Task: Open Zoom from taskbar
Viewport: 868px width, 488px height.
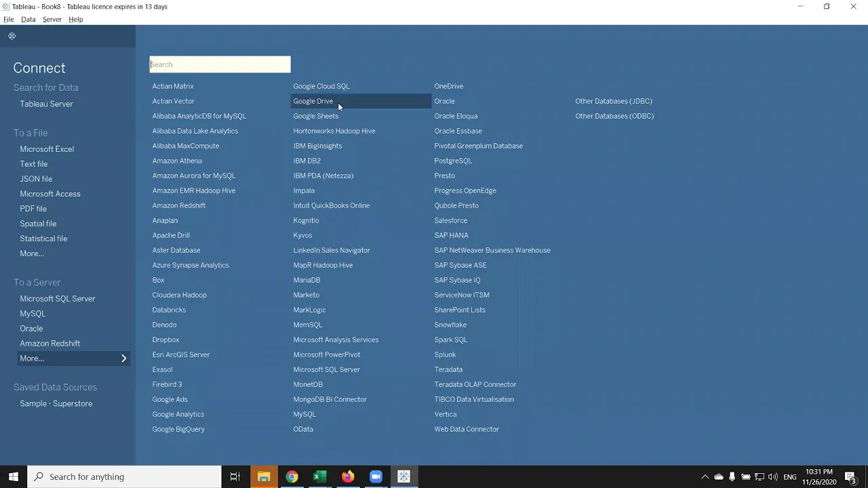Action: [x=376, y=476]
